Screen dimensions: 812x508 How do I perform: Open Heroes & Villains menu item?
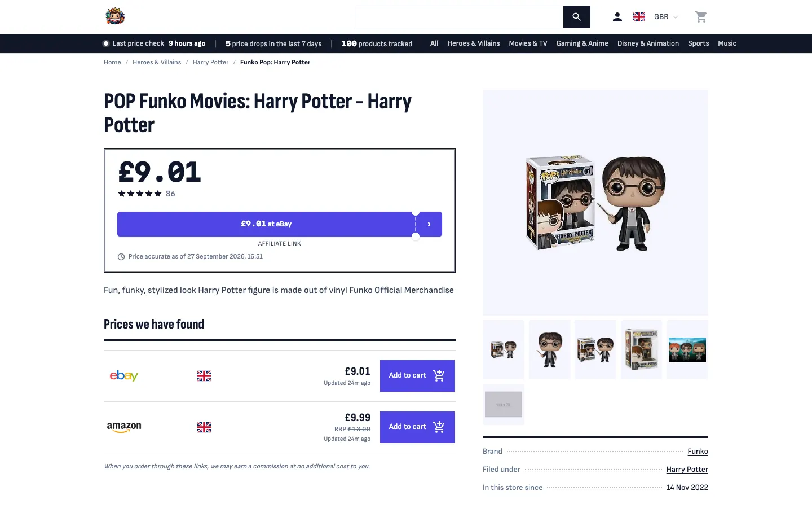click(474, 43)
